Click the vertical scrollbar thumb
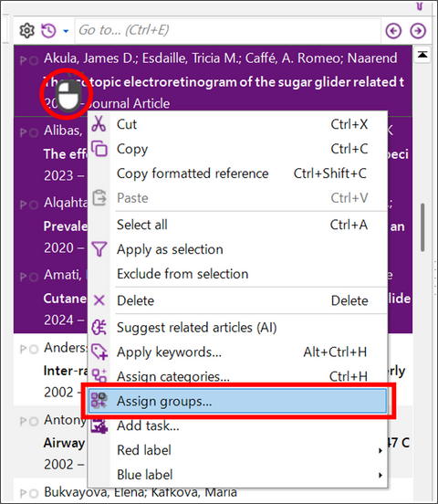The width and height of the screenshot is (438, 504). pos(422,227)
